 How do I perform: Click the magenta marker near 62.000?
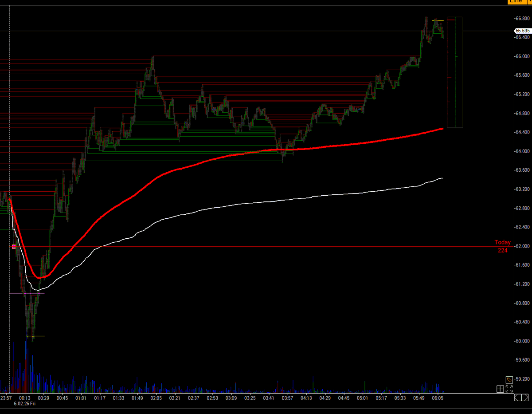coord(14,247)
